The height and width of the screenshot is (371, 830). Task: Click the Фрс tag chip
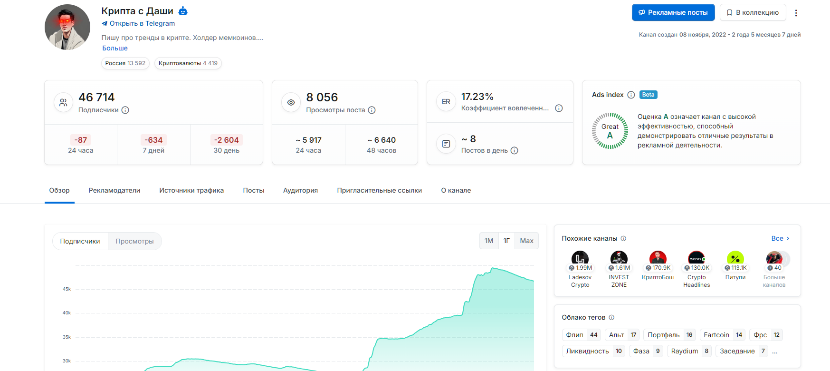point(766,335)
